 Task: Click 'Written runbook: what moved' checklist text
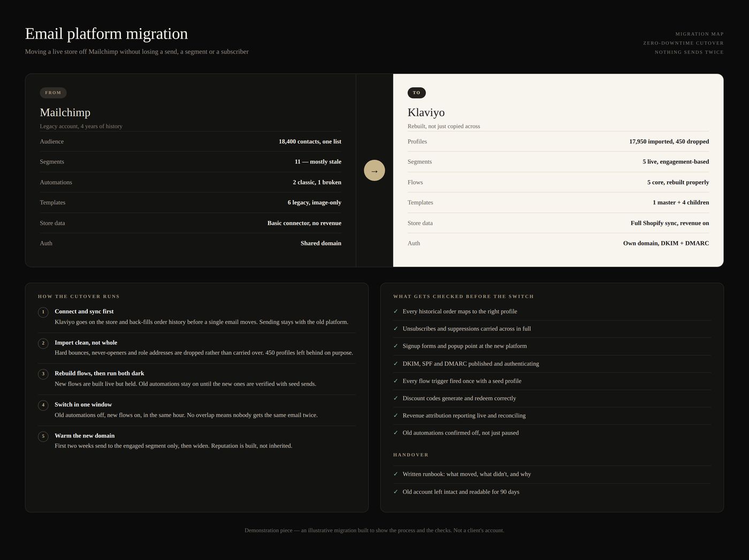tap(467, 474)
